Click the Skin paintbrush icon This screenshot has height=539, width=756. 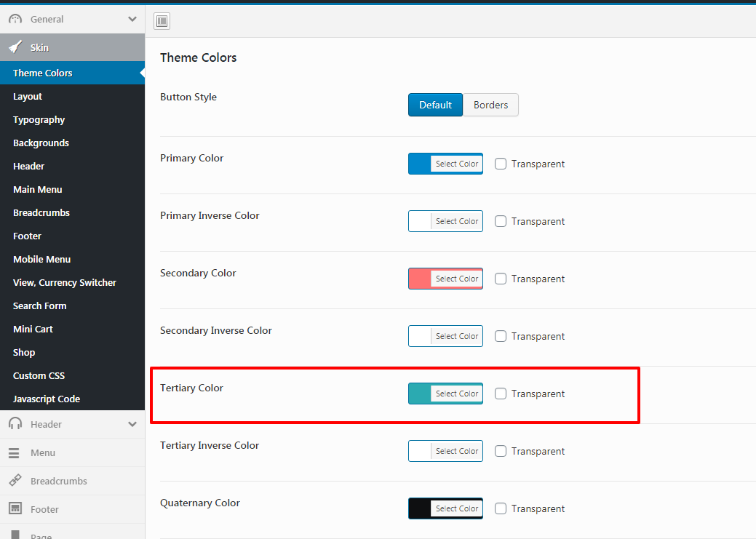(x=15, y=47)
